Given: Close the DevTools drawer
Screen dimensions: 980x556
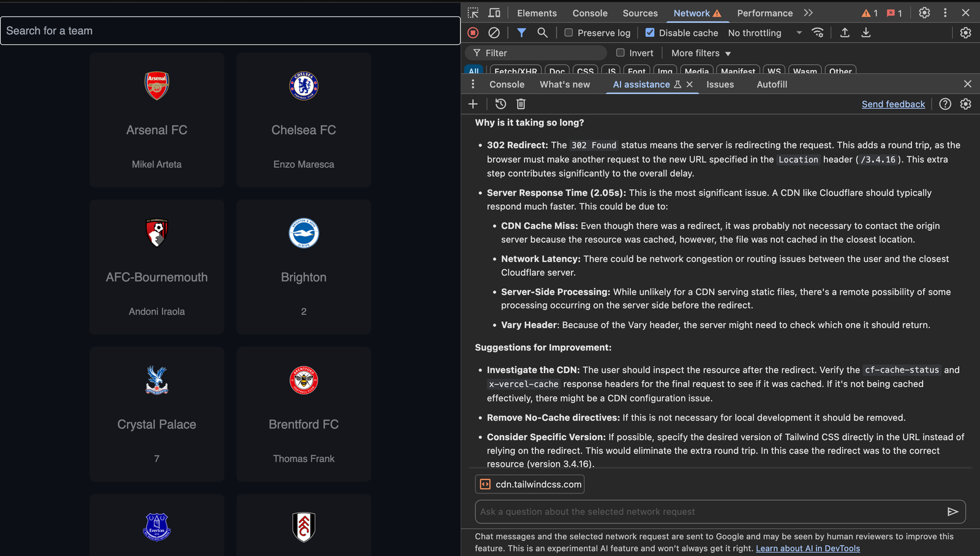Looking at the screenshot, I should click(968, 84).
